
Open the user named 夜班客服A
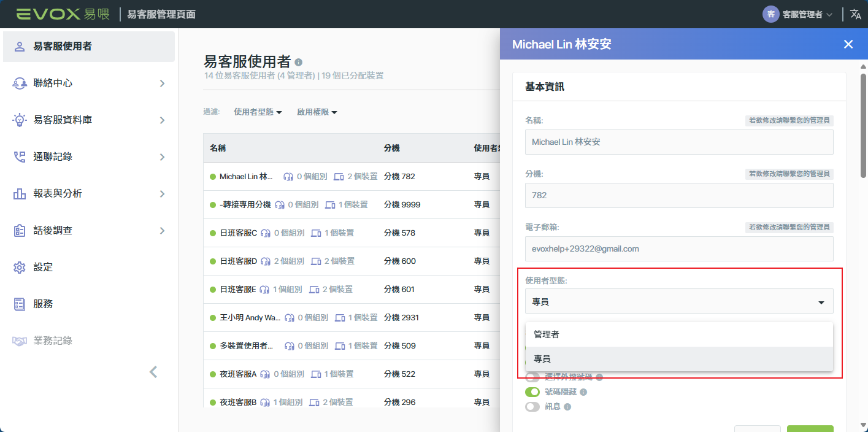click(238, 374)
